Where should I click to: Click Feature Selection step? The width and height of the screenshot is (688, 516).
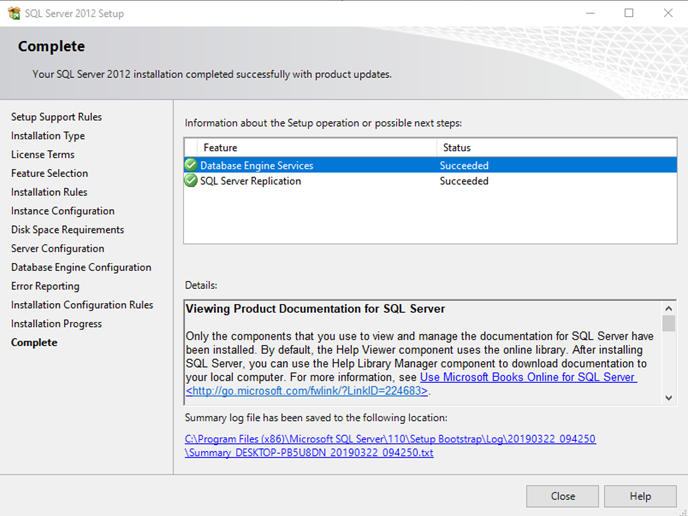point(50,173)
